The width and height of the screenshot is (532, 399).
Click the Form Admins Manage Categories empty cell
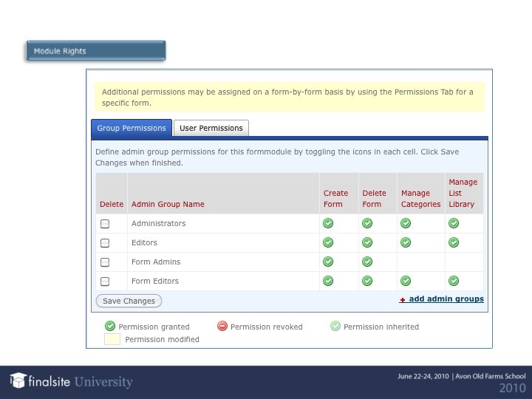click(420, 262)
